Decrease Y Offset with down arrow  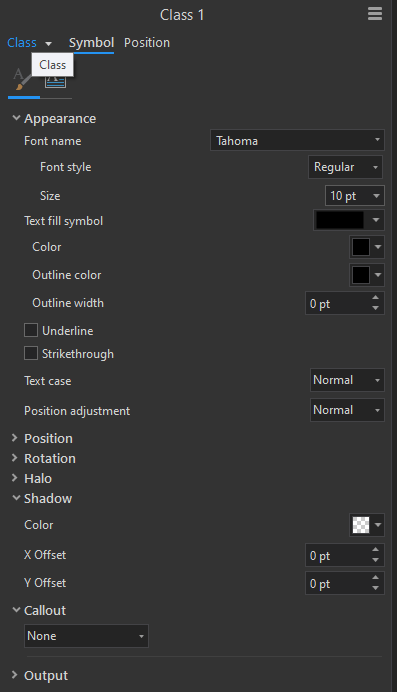[x=375, y=588]
